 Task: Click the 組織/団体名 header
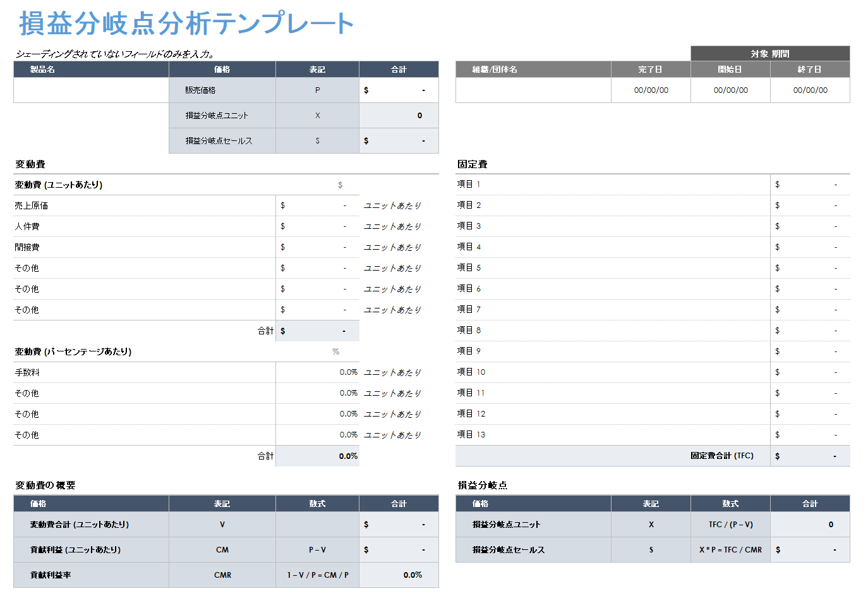tap(533, 70)
